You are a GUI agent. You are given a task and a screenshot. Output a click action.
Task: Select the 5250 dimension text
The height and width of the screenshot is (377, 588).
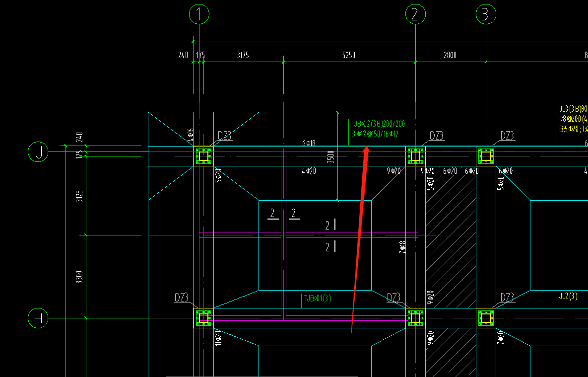(349, 55)
